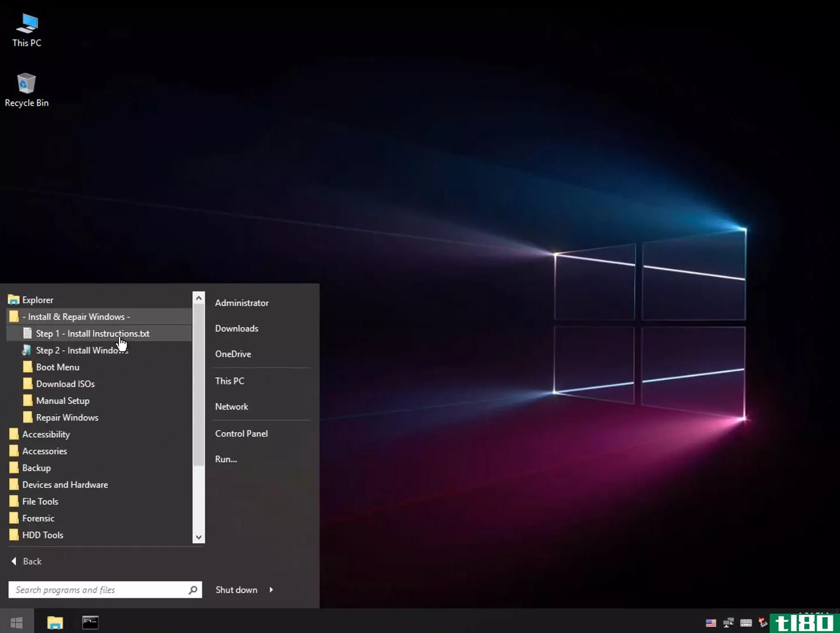Click the Explorer label
This screenshot has width=840, height=633.
38,300
